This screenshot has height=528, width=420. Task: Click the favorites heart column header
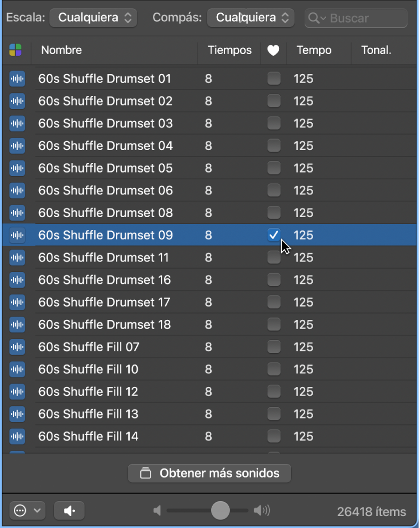pyautogui.click(x=273, y=50)
